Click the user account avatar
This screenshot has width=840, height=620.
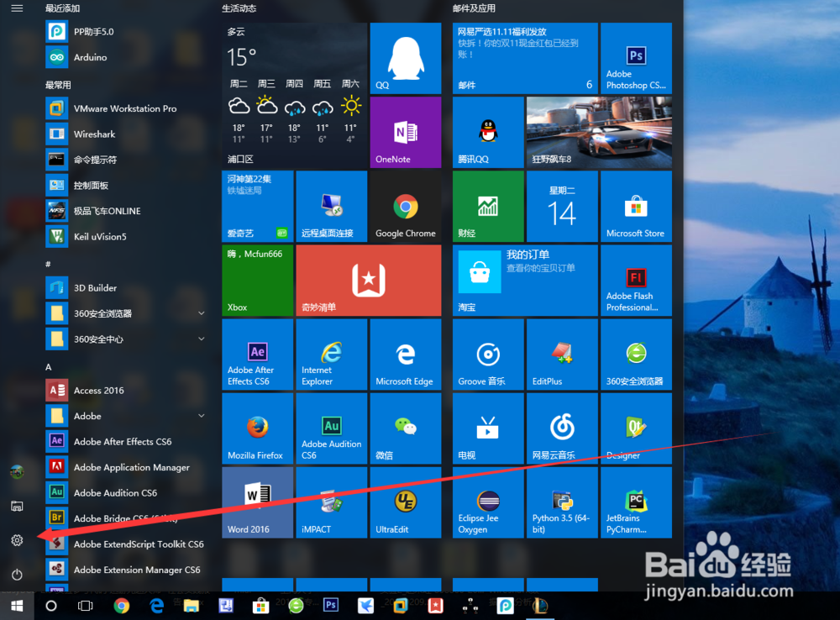[x=17, y=471]
